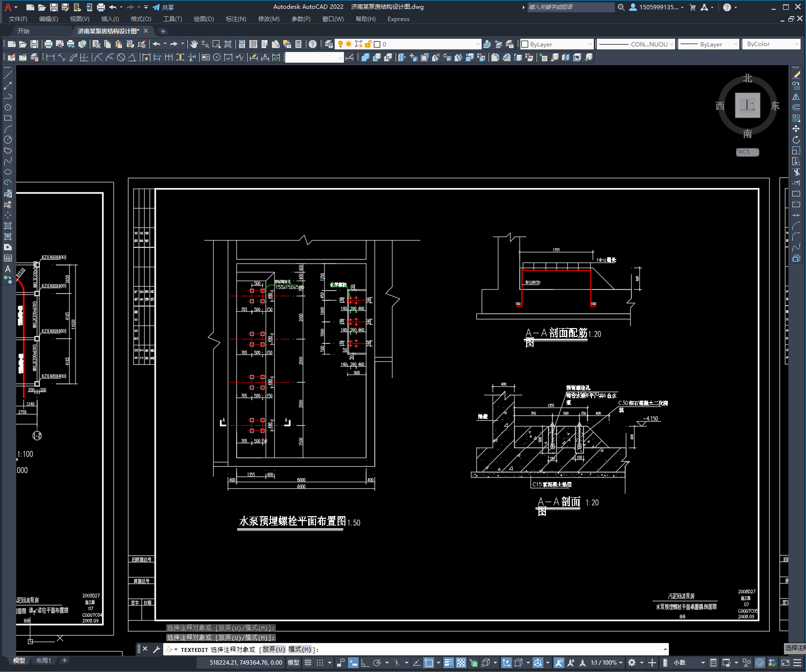Toggle snap mode dots in status bar
The height and width of the screenshot is (672, 806).
point(320,663)
